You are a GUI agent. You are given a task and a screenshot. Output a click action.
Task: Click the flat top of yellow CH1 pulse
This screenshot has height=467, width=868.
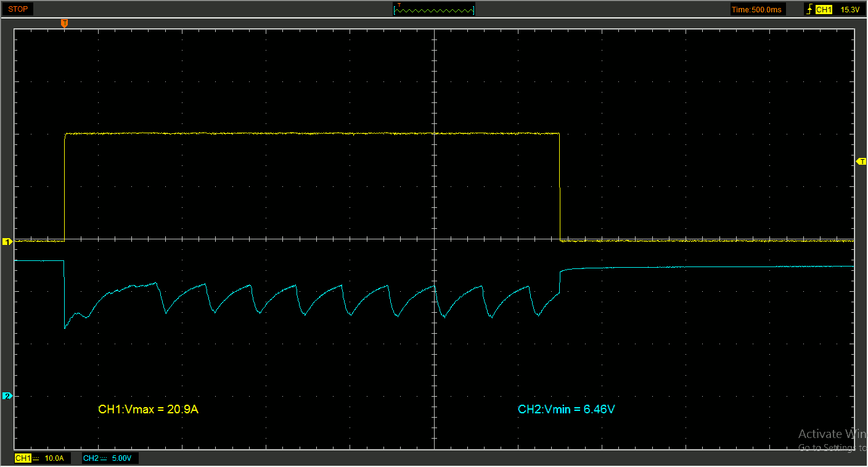tap(308, 133)
